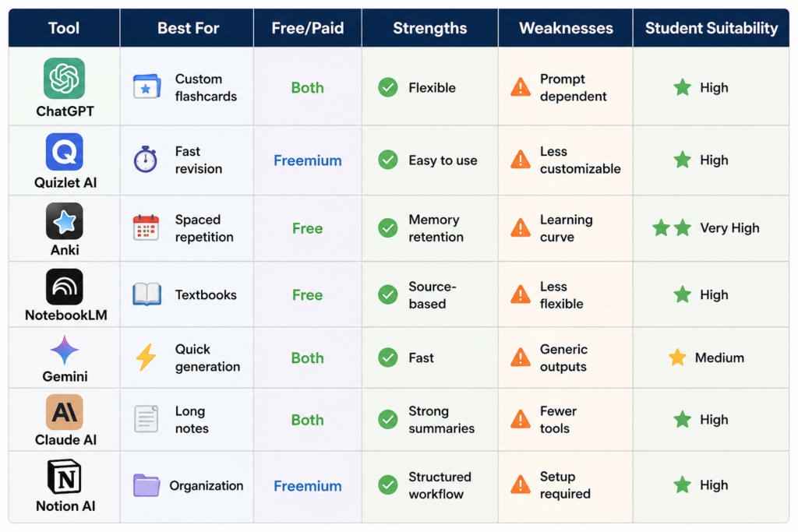Image resolution: width=798 pixels, height=532 pixels.
Task: Click the Very High rating text
Action: 729,228
